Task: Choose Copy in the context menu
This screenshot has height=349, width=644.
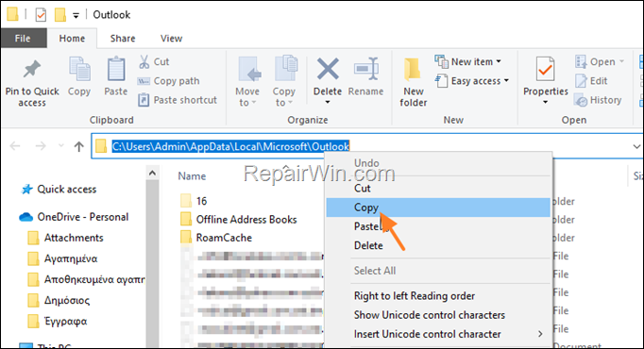Action: 438,208
